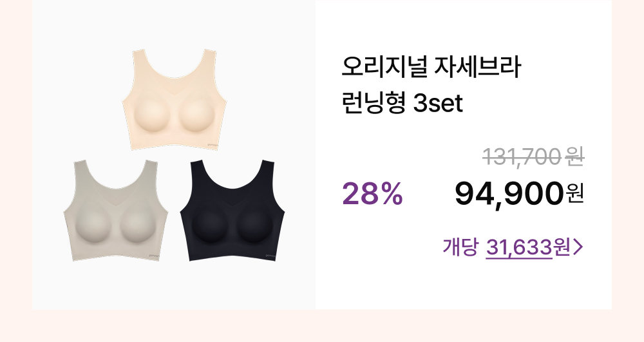Click the 개당 31,633원 per-unit price link

[x=513, y=247]
